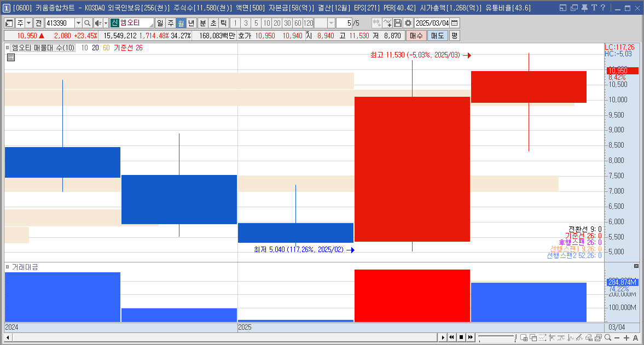The image size is (644, 345).
Task: Pin the window with the pushpin icon
Action: pyautogui.click(x=584, y=8)
